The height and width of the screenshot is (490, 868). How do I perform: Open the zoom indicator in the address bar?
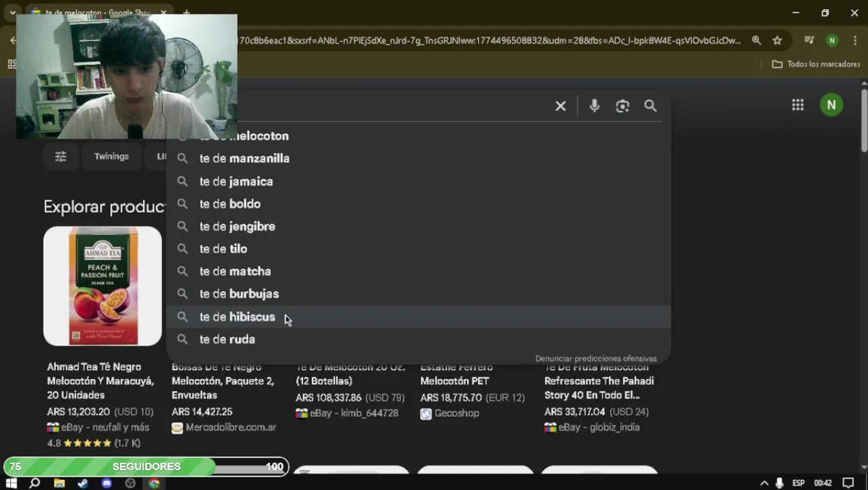tap(756, 40)
